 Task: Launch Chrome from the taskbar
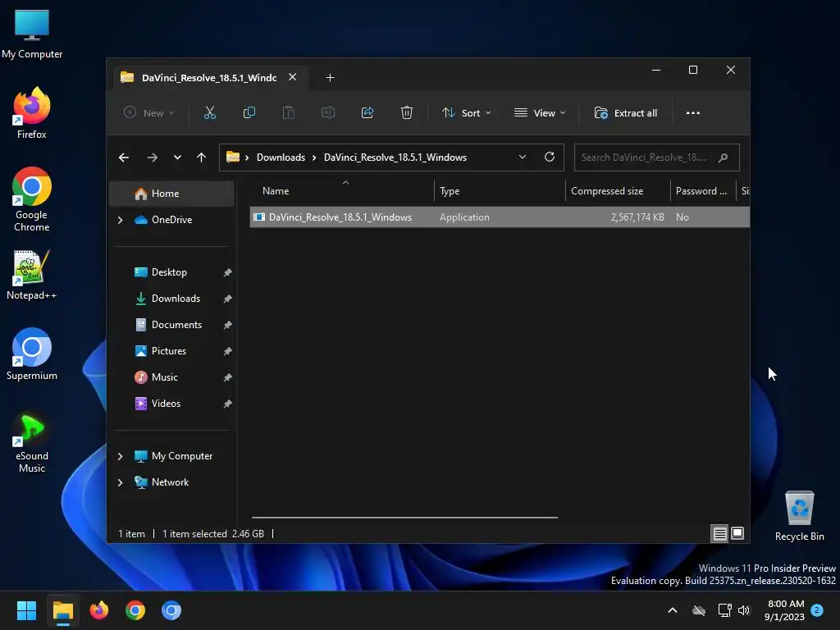tap(135, 610)
